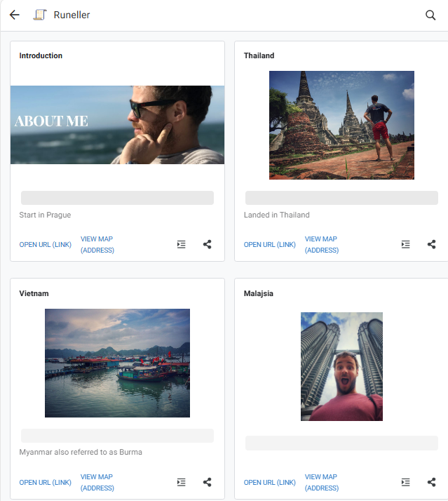Screen dimensions: 448x501
Task: Click the gray bar in Thailand card
Action: [341, 198]
